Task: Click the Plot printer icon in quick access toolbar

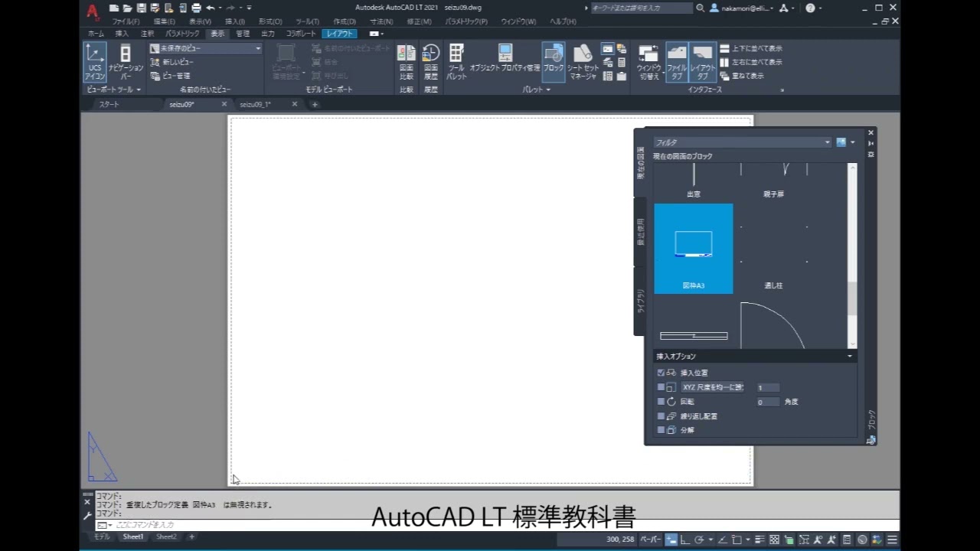Action: click(x=197, y=8)
